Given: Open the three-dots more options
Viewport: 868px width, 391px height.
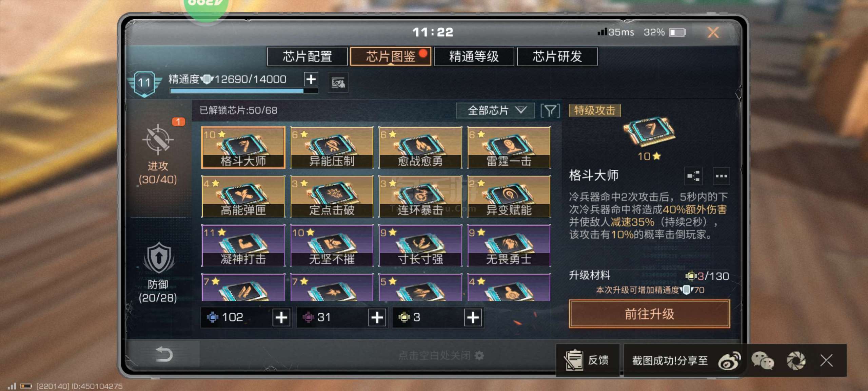Looking at the screenshot, I should pos(721,176).
